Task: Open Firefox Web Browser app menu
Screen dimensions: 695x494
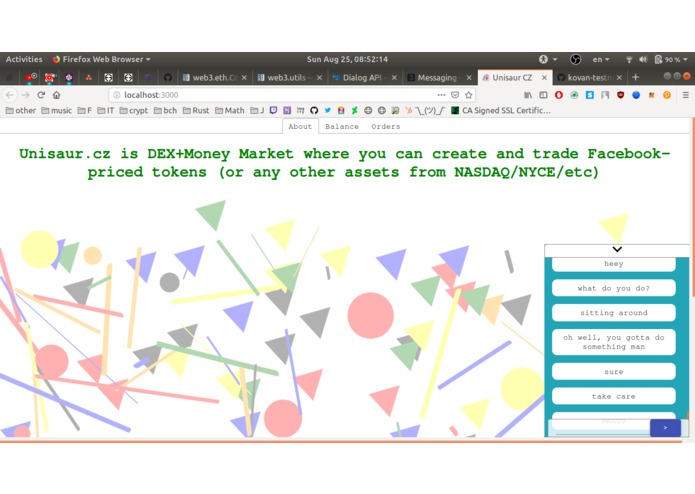Action: coord(102,59)
